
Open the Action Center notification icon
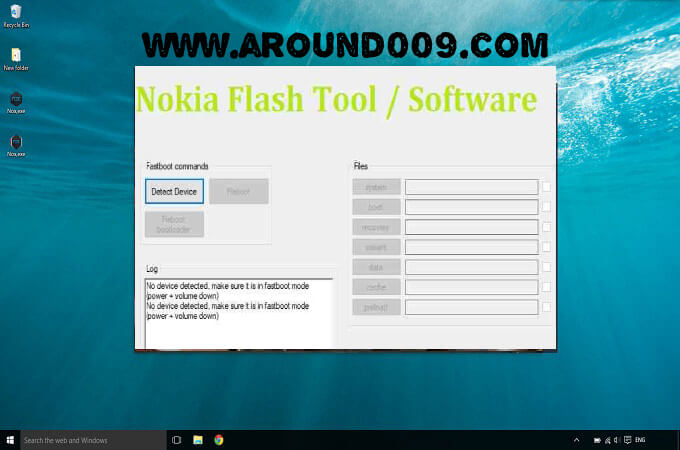(628, 440)
